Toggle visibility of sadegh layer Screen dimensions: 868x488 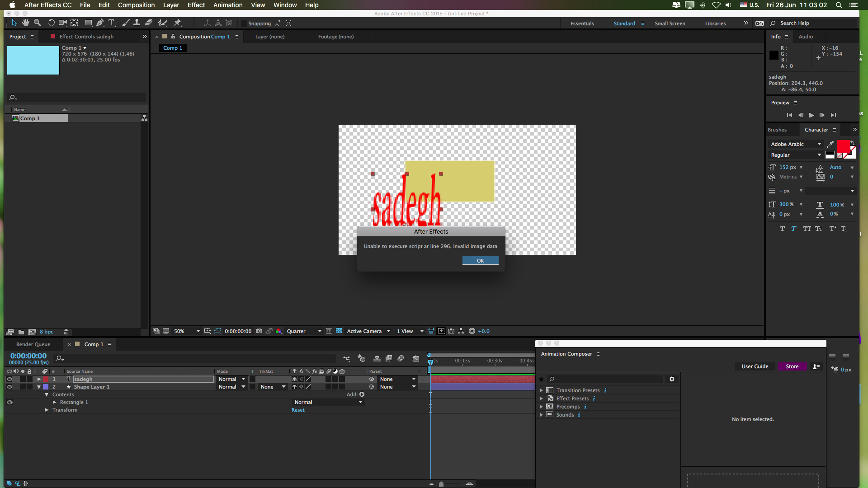(9, 379)
